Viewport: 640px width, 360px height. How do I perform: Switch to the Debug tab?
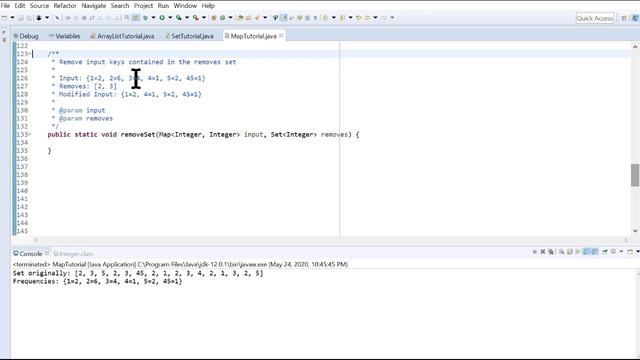click(26, 36)
